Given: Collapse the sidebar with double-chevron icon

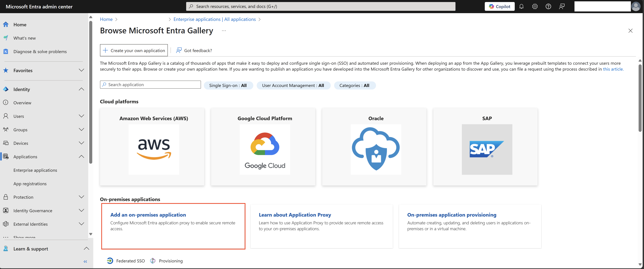Looking at the screenshot, I should (x=85, y=261).
